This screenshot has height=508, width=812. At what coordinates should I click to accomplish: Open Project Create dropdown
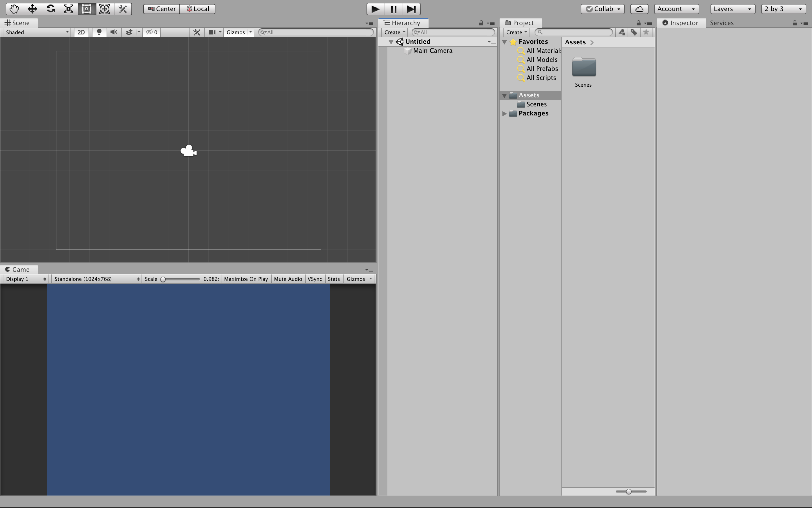pyautogui.click(x=517, y=32)
